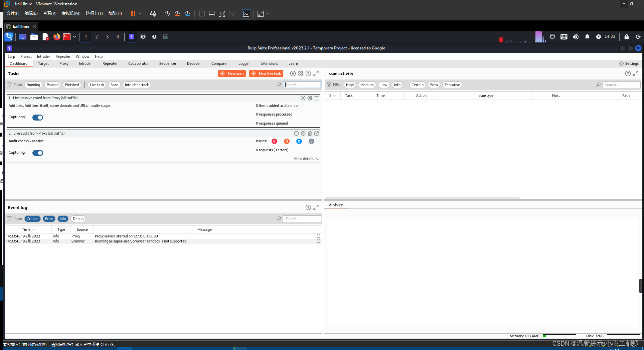Screen dimensions: 644x350
Task: Open the VMware console view icon
Action: 246,14
